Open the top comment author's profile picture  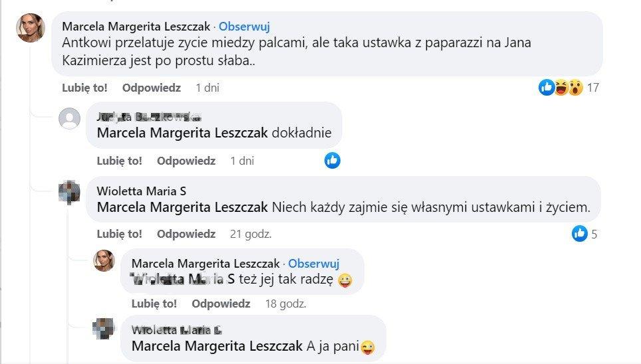[31, 28]
